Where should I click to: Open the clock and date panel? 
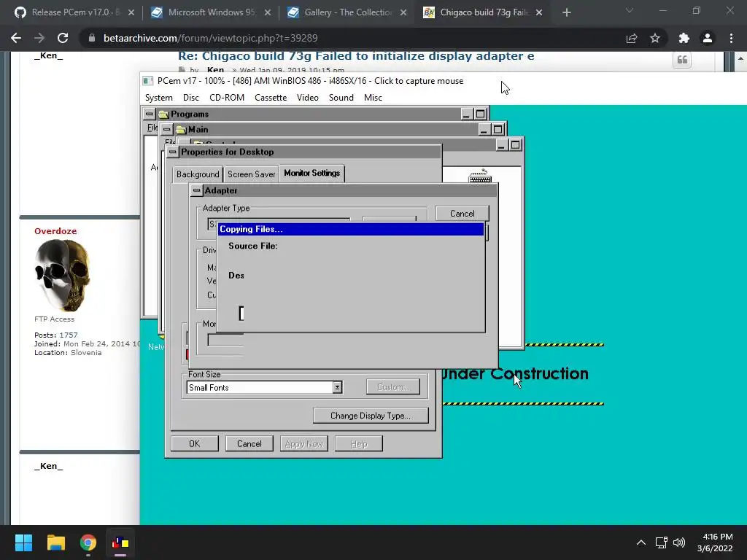(x=715, y=542)
